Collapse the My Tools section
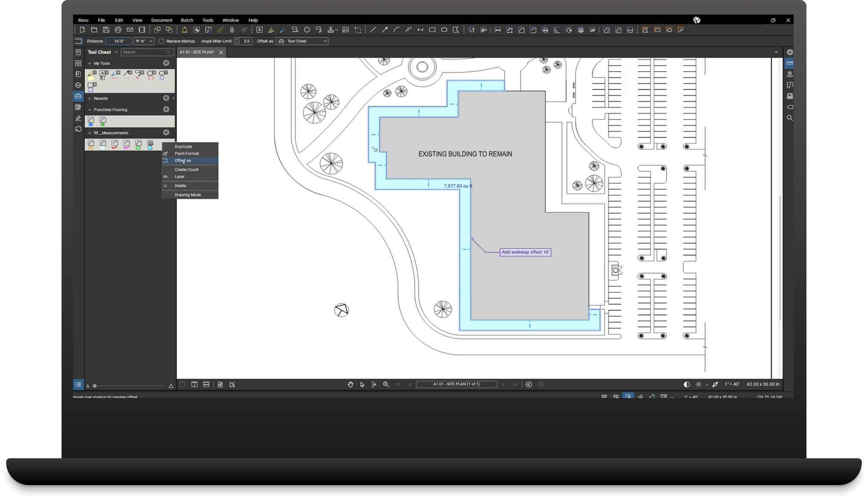Screen dimensions: 868x499 pyautogui.click(x=90, y=63)
